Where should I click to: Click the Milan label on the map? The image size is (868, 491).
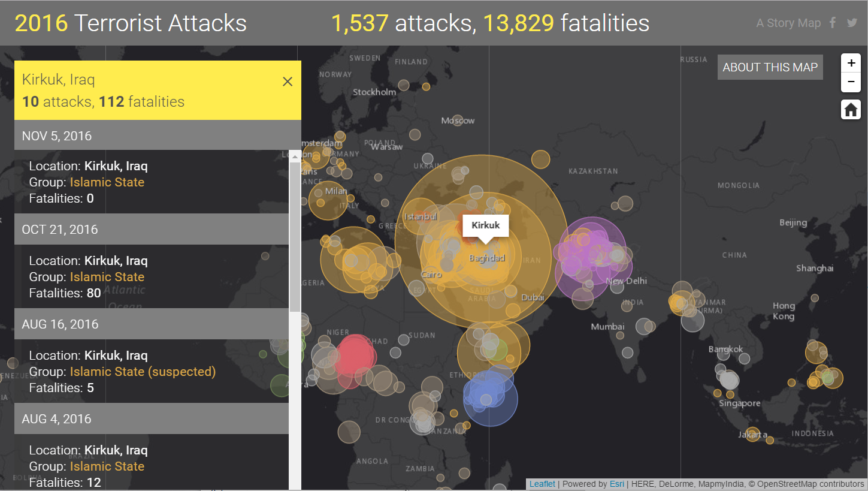[336, 191]
